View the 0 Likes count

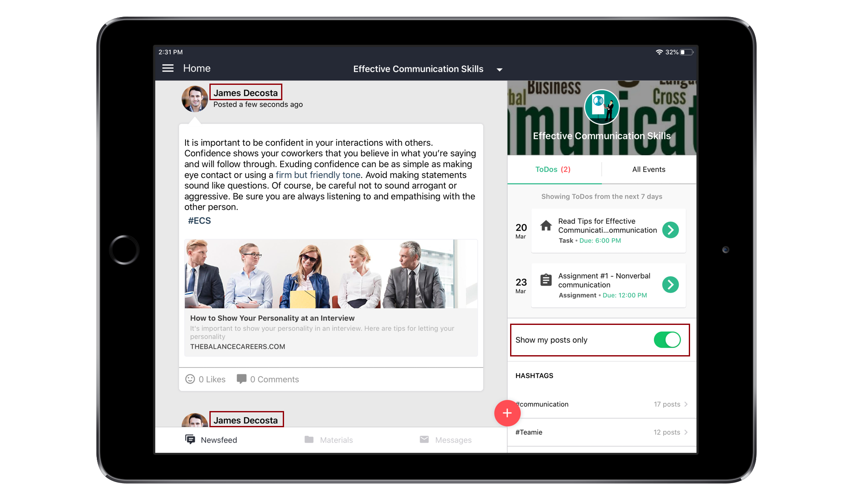[x=212, y=379]
